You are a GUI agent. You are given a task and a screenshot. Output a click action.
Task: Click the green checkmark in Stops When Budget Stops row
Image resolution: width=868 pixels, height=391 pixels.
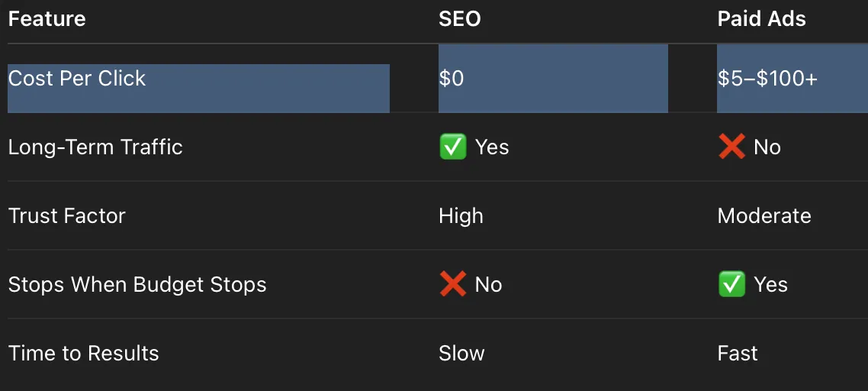coord(731,285)
